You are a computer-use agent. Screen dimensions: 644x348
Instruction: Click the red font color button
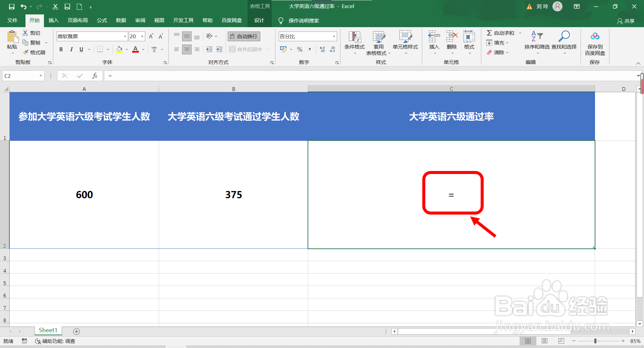tap(136, 49)
